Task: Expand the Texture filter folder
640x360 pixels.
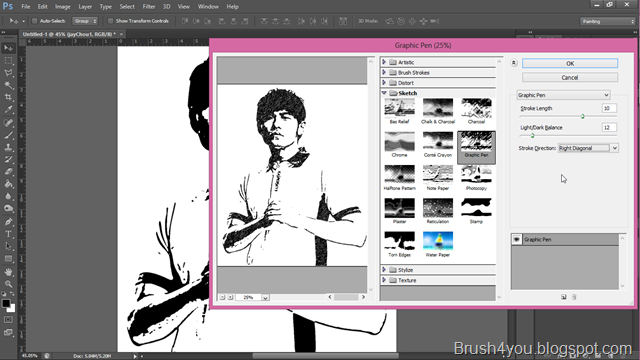Action: (x=384, y=280)
